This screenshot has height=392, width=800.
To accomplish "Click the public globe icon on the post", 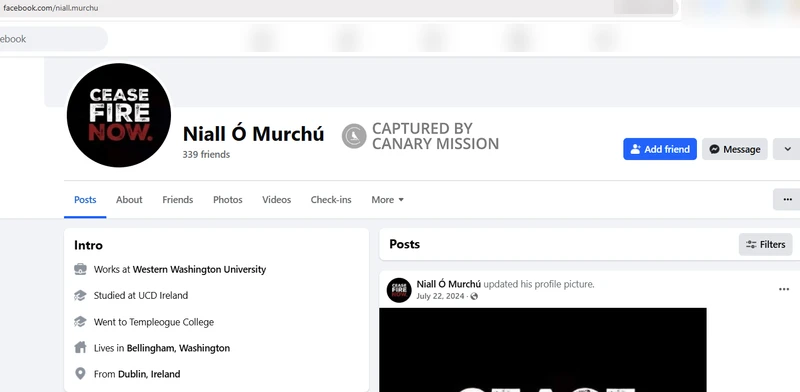I will click(474, 296).
